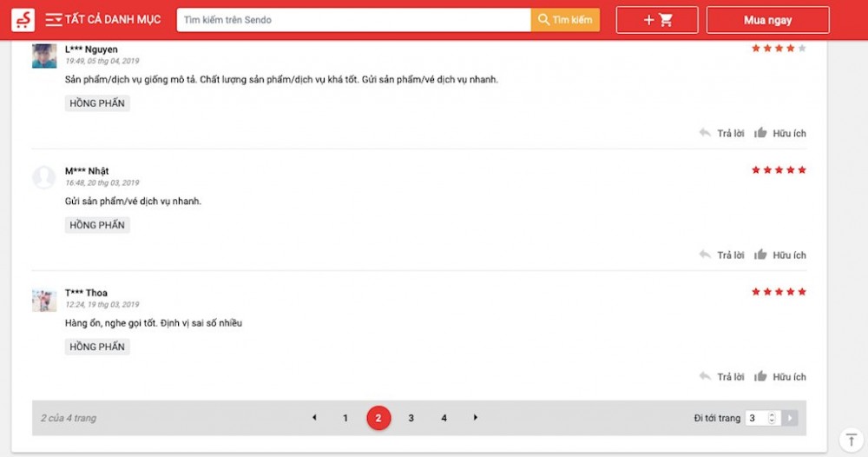Screen dimensions: 868x457
Task: Select HỒNG PHẤN tag in M*** Nhật's review
Action: pos(97,225)
